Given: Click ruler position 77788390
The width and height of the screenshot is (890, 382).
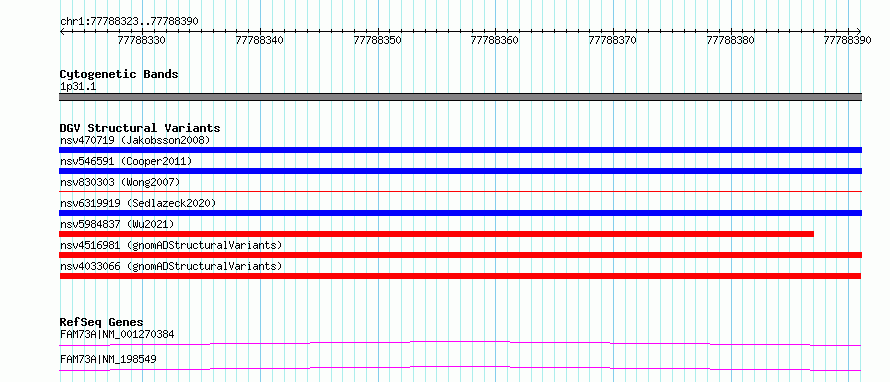Looking at the screenshot, I should point(848,41).
